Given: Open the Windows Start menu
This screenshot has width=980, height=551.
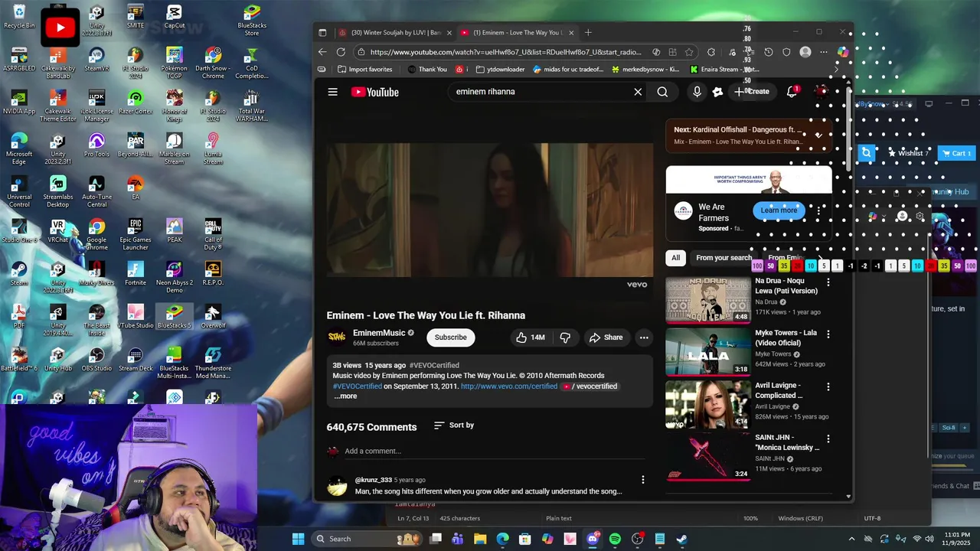Looking at the screenshot, I should coord(298,539).
